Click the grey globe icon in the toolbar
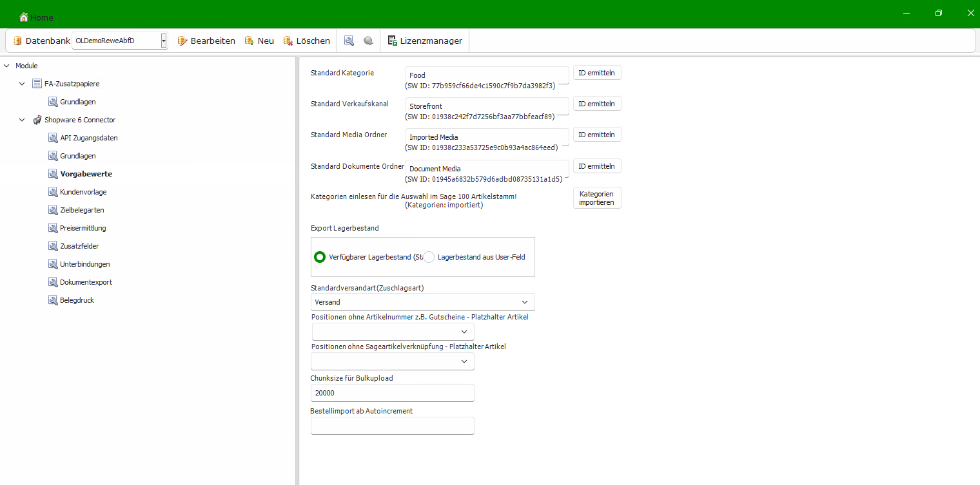 (x=368, y=41)
